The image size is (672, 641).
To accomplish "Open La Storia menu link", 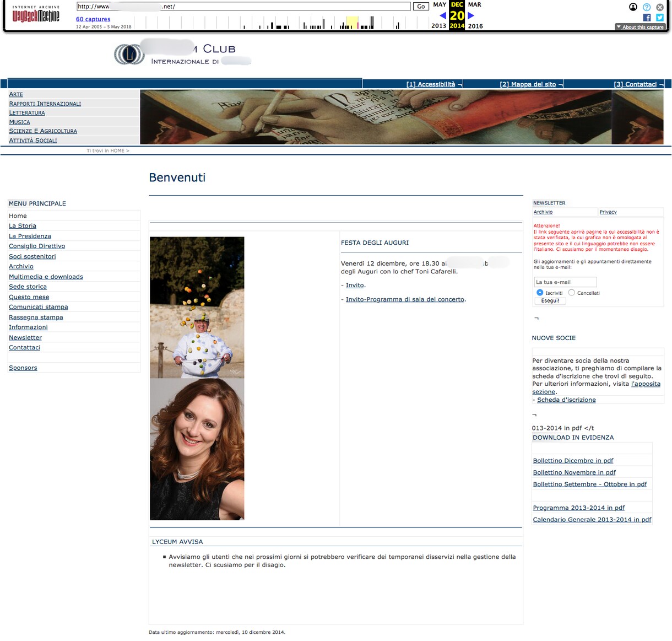I will [23, 226].
